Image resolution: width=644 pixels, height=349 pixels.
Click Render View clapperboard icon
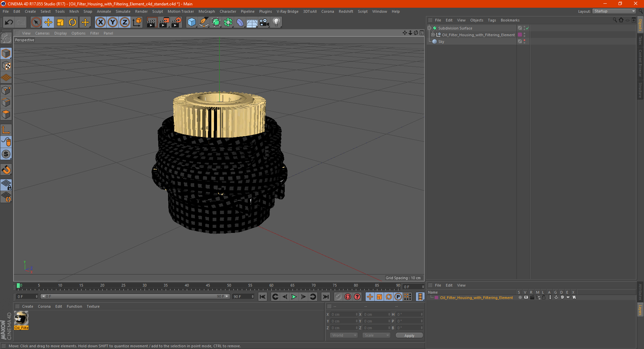pyautogui.click(x=152, y=22)
